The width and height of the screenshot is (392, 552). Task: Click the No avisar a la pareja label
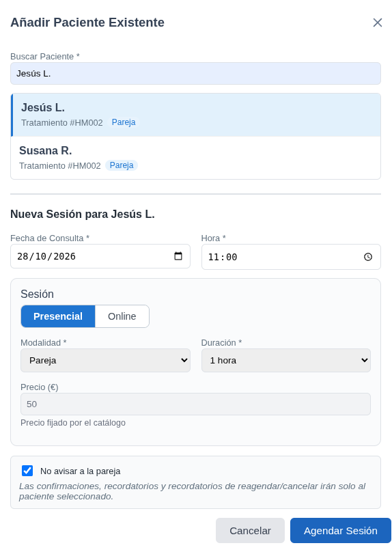80,471
